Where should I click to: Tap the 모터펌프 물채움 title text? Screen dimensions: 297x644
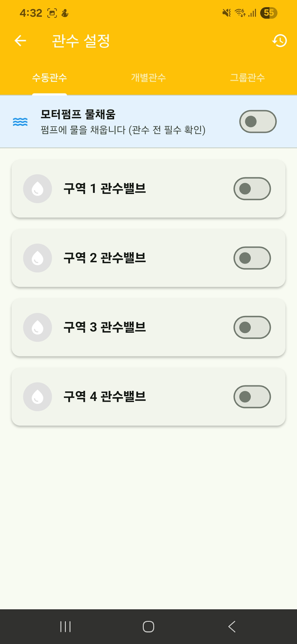click(78, 114)
